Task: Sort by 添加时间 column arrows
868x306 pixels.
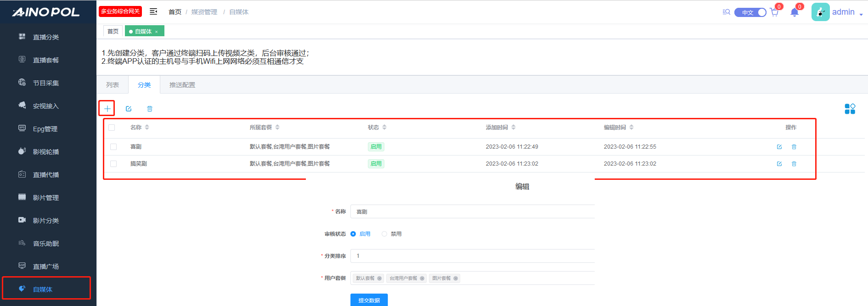Action: 513,127
